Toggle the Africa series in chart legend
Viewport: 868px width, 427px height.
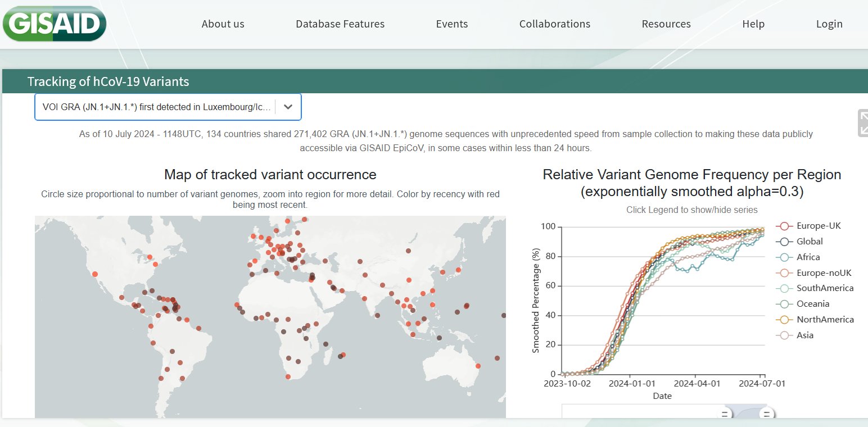pos(808,257)
